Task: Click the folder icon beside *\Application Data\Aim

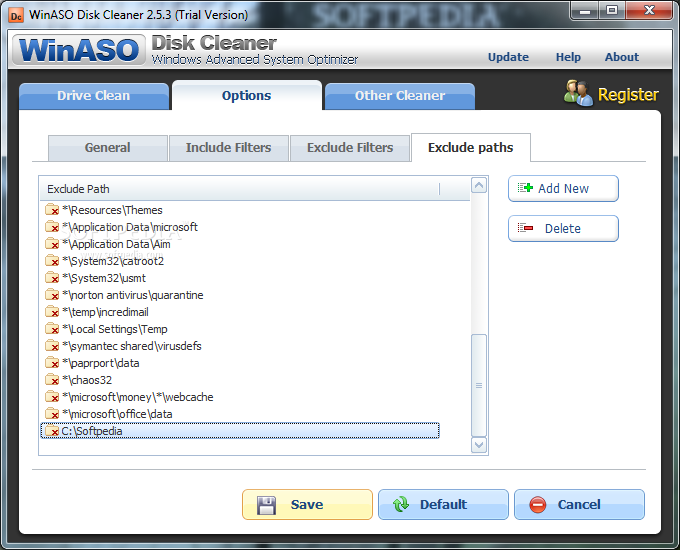Action: (52, 244)
